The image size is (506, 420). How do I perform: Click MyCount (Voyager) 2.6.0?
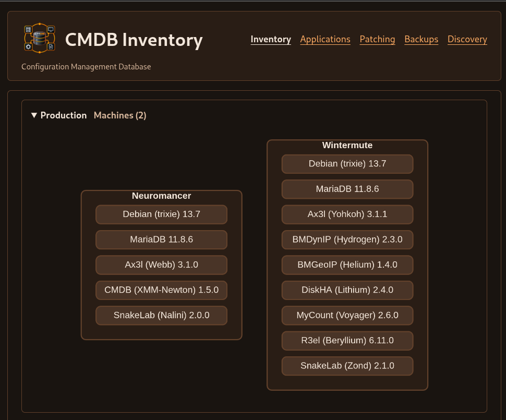point(347,315)
